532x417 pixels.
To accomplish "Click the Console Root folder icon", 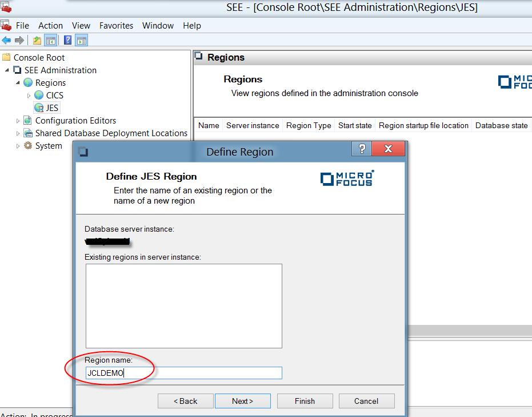I will coord(6,57).
